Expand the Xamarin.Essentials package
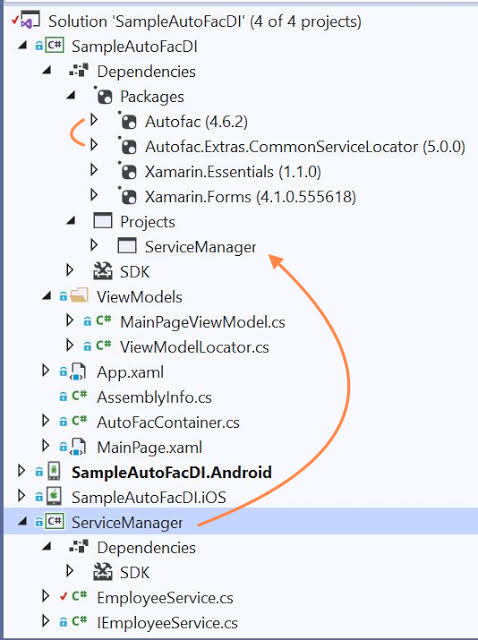The image size is (478, 640). [94, 170]
